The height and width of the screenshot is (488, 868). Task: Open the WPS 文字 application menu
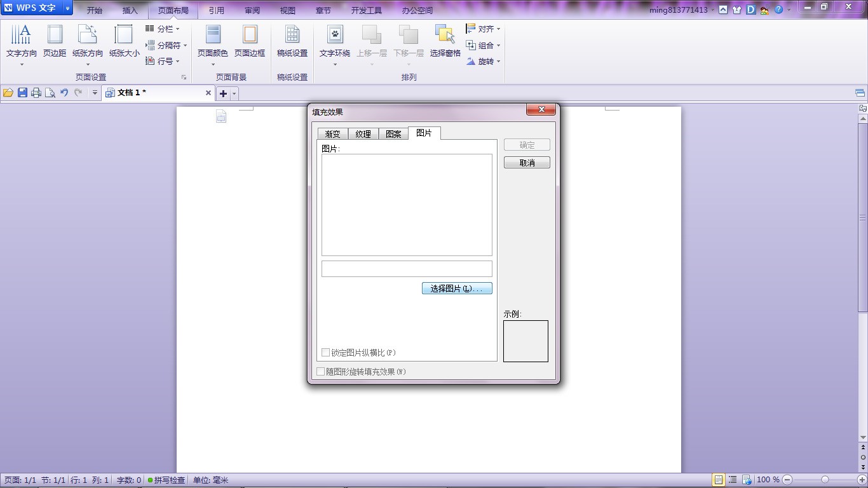coord(36,8)
